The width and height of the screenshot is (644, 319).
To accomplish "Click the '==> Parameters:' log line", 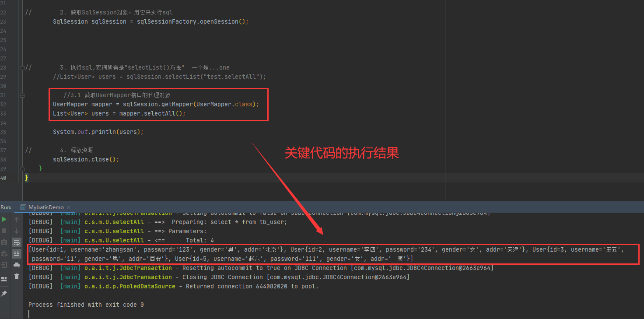I will (117, 231).
